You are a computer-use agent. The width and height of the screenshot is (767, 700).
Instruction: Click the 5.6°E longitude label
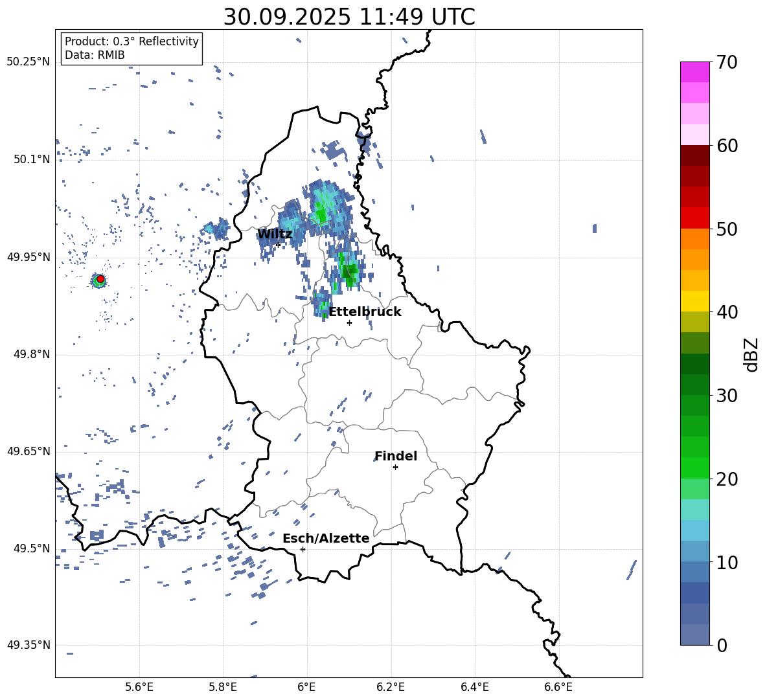pyautogui.click(x=139, y=687)
